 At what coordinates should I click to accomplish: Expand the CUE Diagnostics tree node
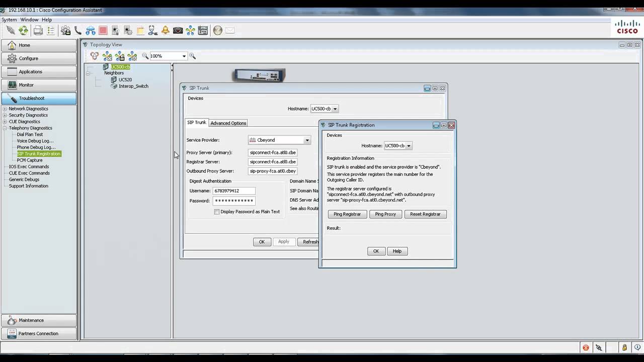click(5, 122)
